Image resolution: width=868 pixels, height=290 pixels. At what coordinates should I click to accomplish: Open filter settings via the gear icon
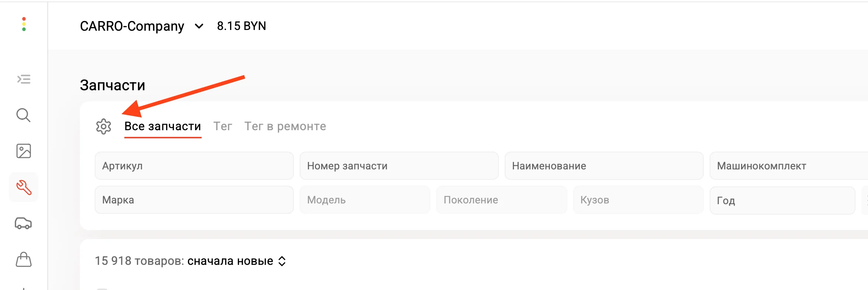(103, 127)
